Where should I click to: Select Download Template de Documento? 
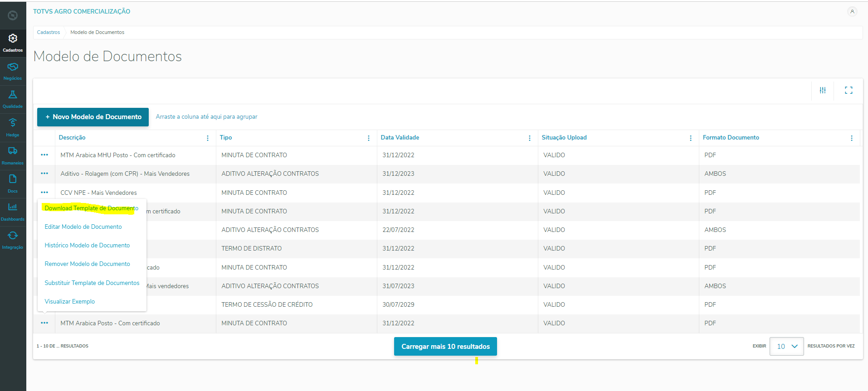coord(92,208)
